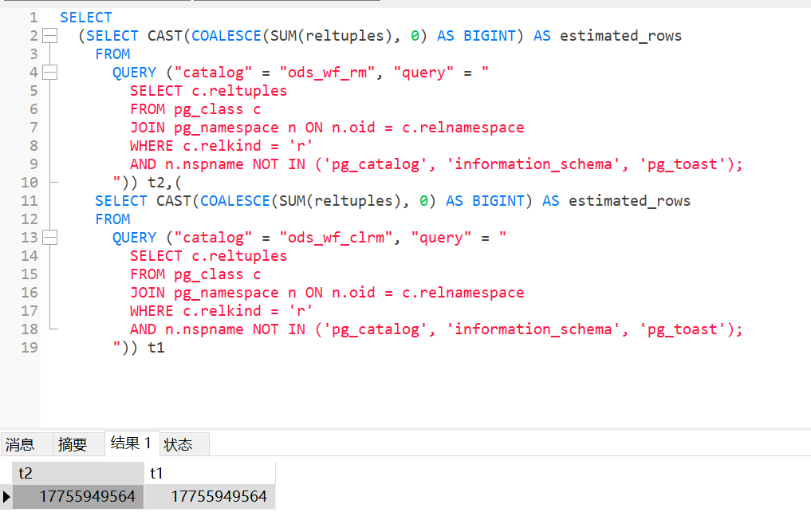
Task: Click "FROM pg_class c" on line 6
Action: tap(195, 109)
